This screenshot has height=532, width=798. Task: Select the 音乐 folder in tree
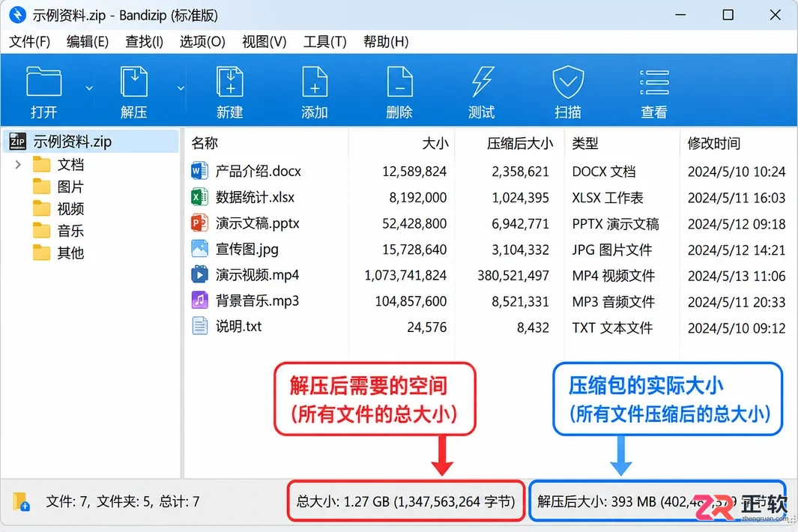(x=70, y=231)
